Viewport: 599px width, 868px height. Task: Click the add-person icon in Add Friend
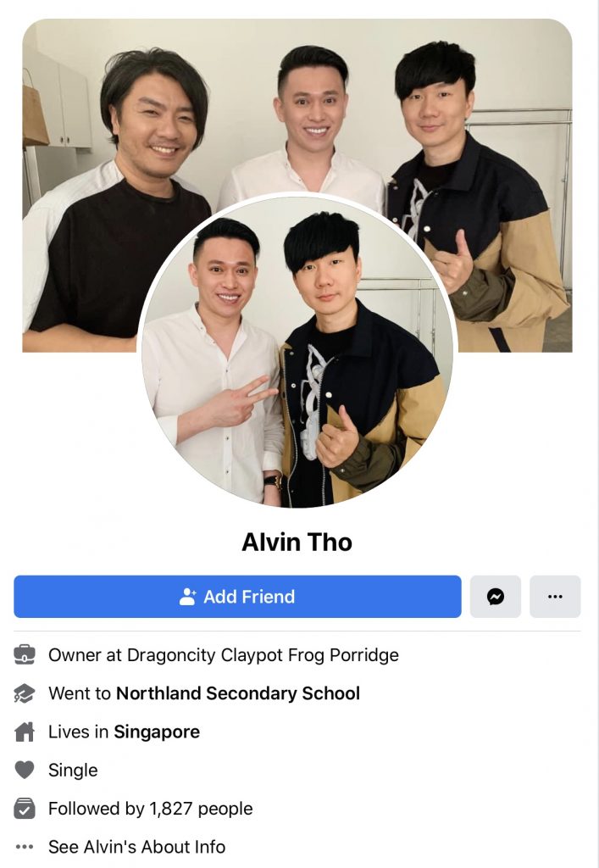(188, 596)
